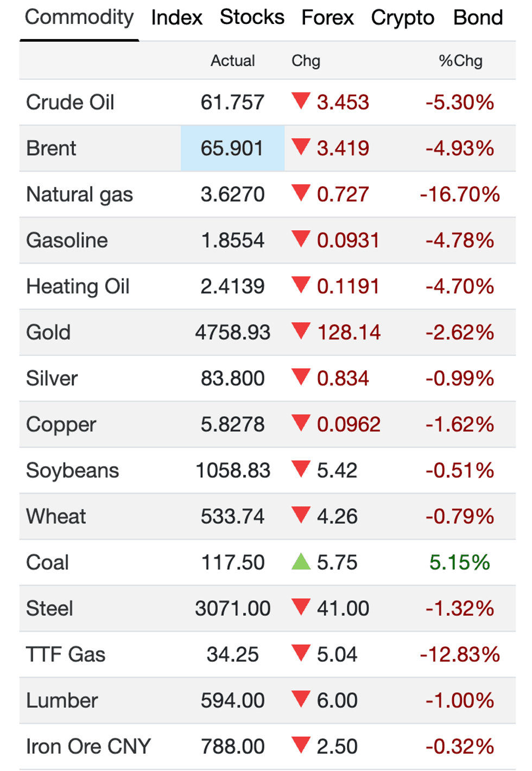Click the %Chg column header

(461, 60)
